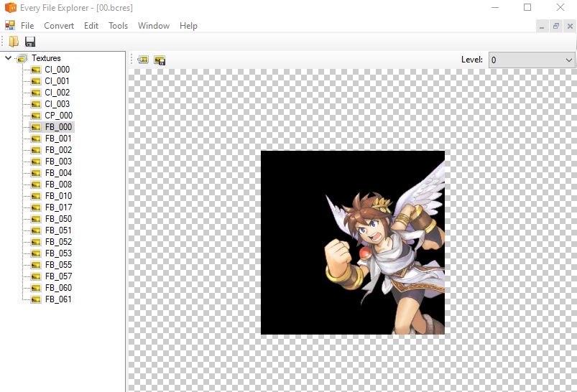Click the save floppy disk icon
The width and height of the screenshot is (577, 392).
(x=29, y=42)
